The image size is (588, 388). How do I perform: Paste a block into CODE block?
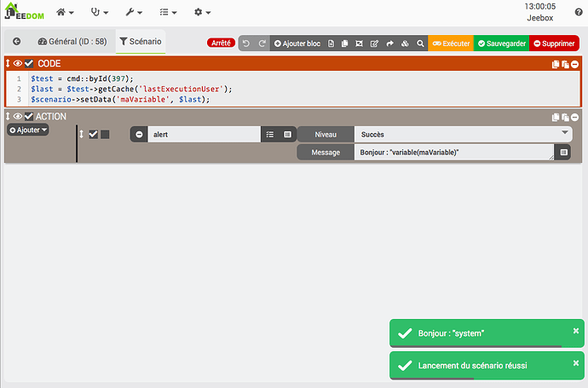[x=565, y=65]
